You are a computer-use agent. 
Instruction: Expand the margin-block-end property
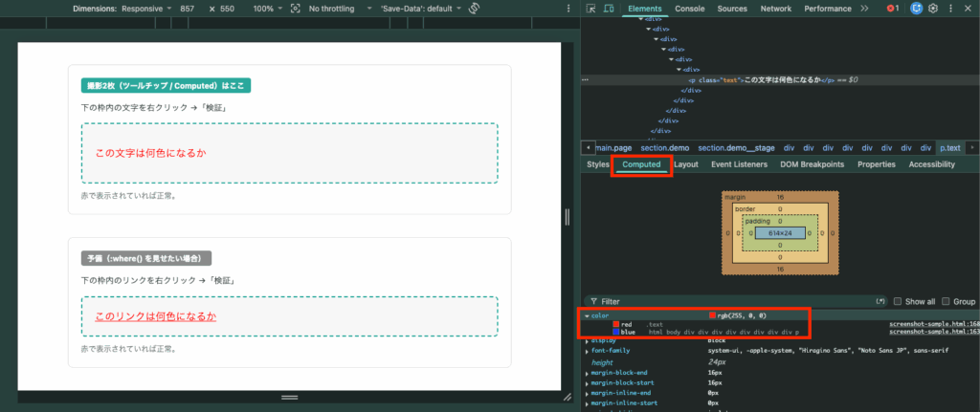[587, 373]
